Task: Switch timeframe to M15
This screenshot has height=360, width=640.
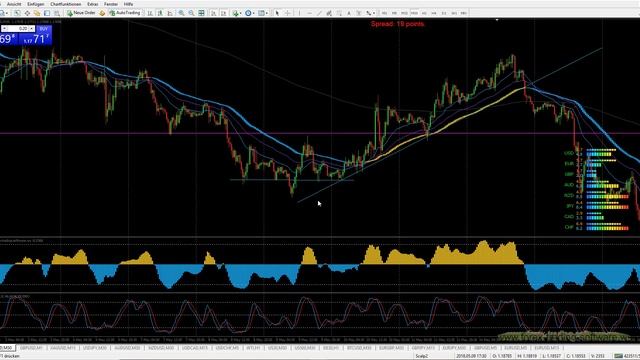Action: pyautogui.click(x=404, y=13)
